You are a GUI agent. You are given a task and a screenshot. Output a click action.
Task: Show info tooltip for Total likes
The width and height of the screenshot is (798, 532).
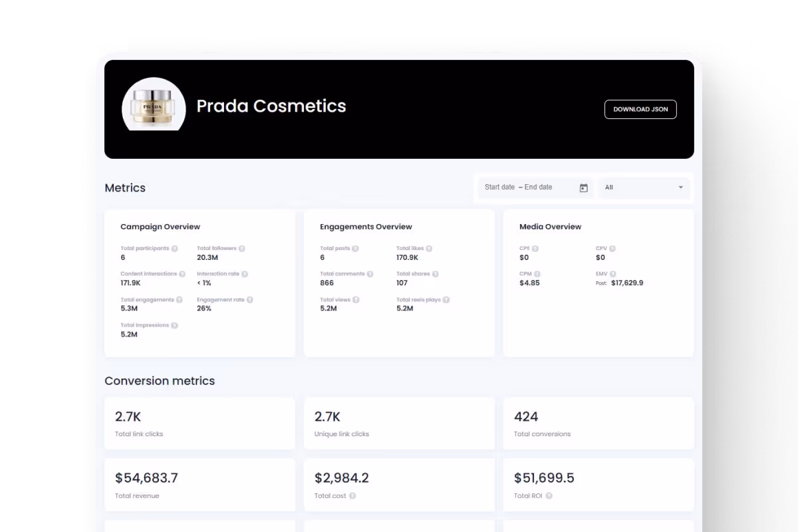[429, 249]
